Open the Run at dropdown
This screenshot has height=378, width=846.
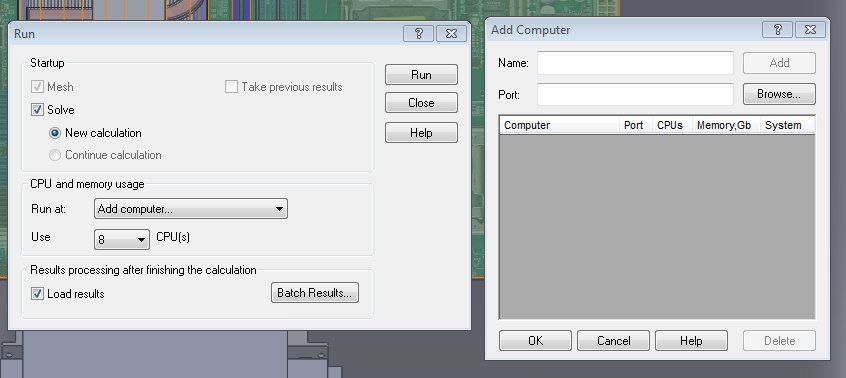point(190,209)
